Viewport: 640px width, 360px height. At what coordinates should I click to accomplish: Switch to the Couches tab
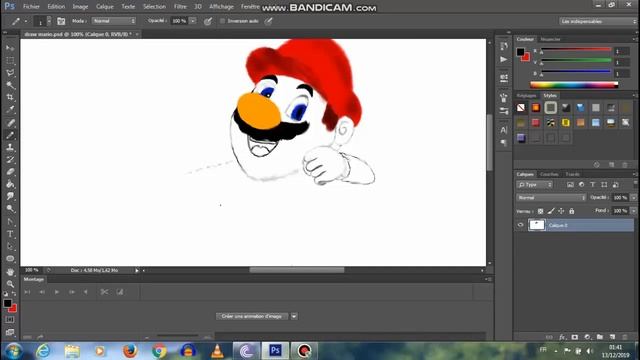coord(549,174)
